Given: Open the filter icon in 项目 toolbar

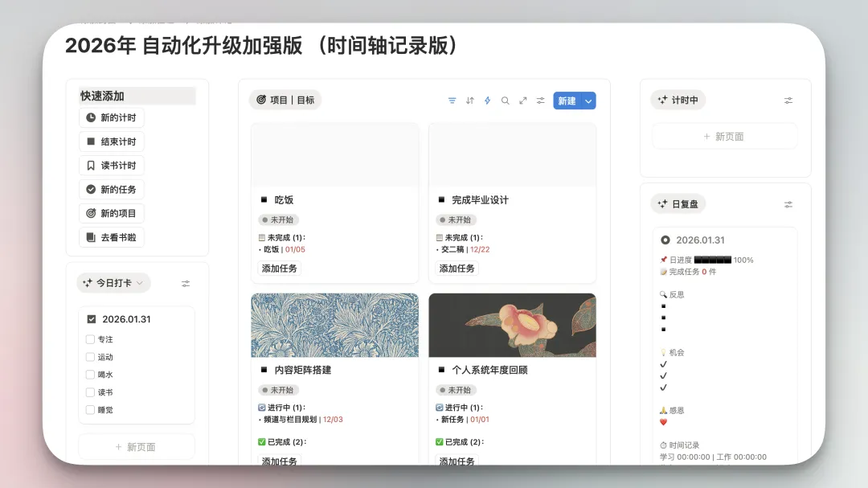Looking at the screenshot, I should coord(452,100).
